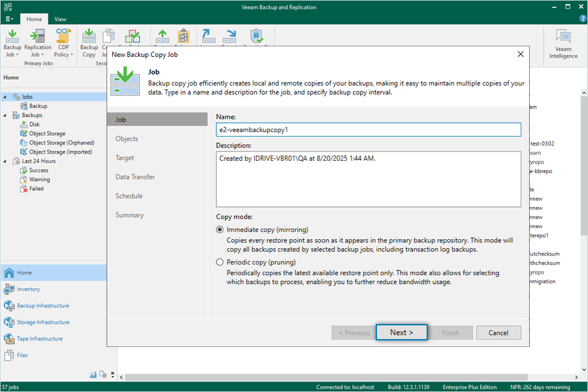The image size is (588, 392).
Task: Go to the Job wizard step
Action: click(x=157, y=120)
